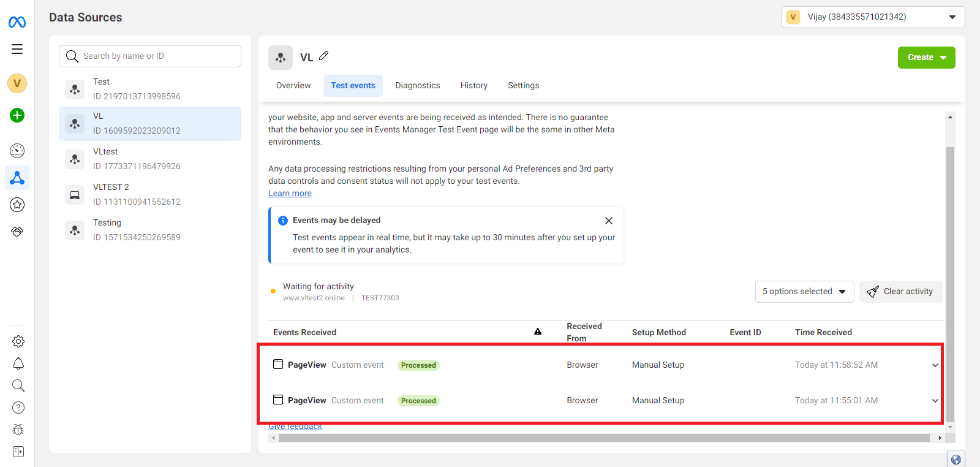Click the Meta logo icon
The width and height of the screenshot is (980, 467).
17,22
